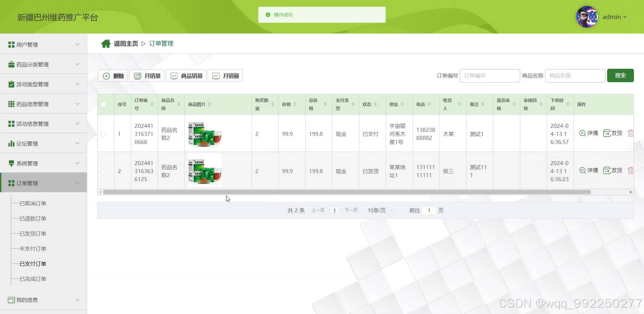Click the red trash icon for order 2
This screenshot has height=314, width=644.
631,170
